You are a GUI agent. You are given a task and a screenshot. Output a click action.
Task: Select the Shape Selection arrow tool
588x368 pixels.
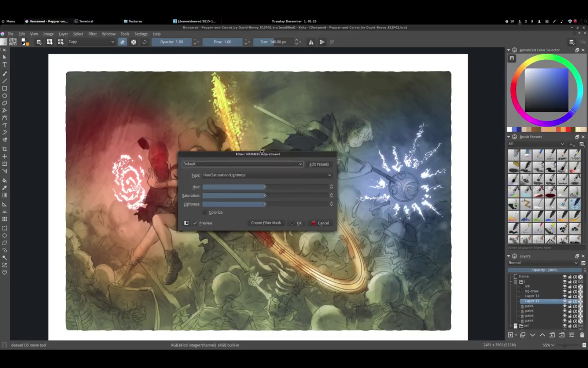pyautogui.click(x=4, y=57)
